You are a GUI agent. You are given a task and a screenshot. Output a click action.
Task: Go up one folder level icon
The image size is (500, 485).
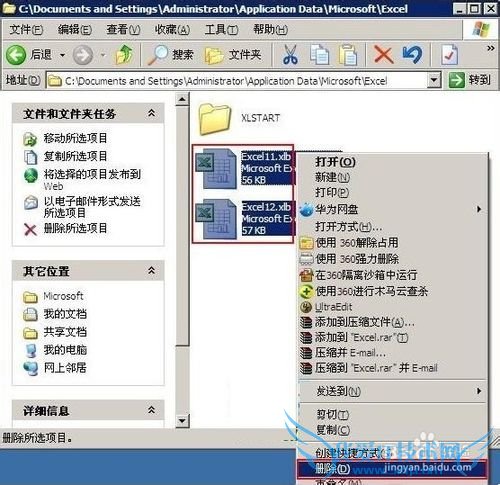(124, 55)
